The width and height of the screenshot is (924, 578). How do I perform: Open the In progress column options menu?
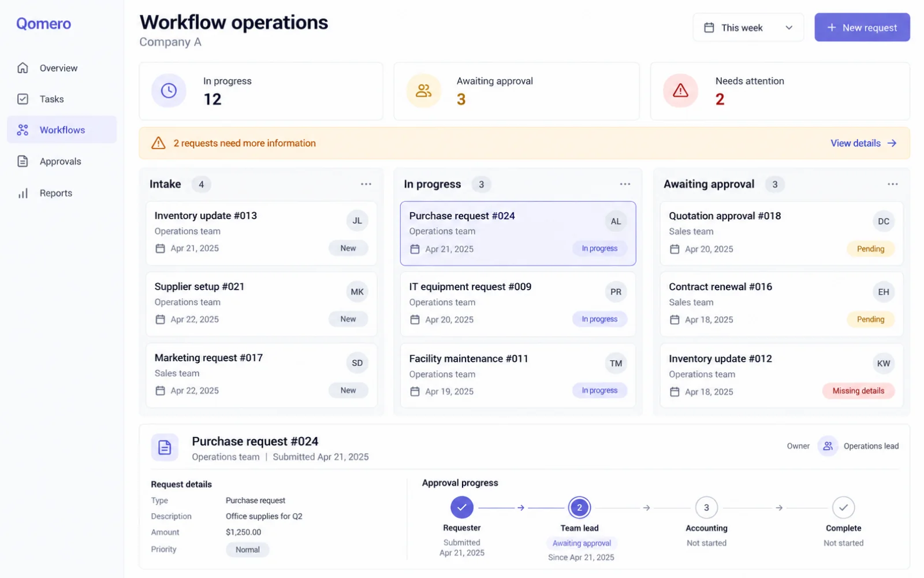625,184
